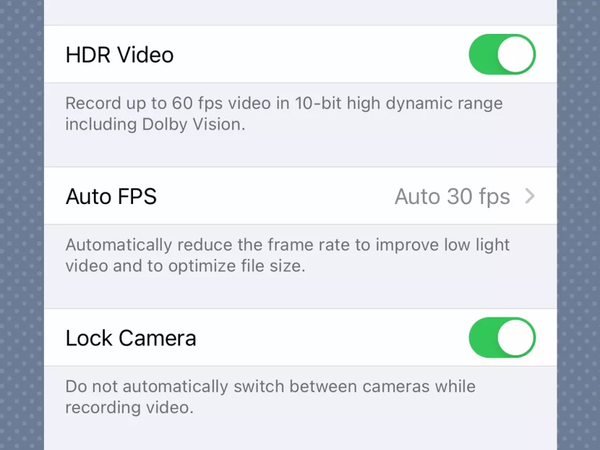600x450 pixels.
Task: Tap the Lock Camera row label
Action: pos(130,338)
